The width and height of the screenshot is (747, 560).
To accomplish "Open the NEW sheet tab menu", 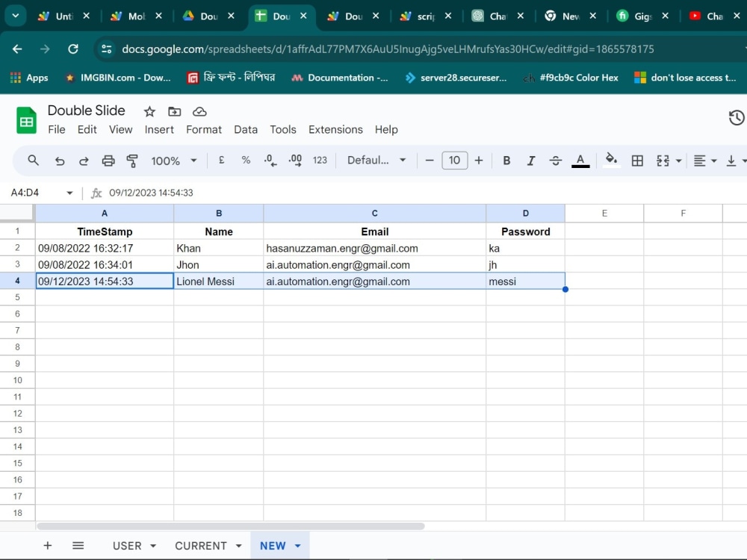I will [x=297, y=545].
